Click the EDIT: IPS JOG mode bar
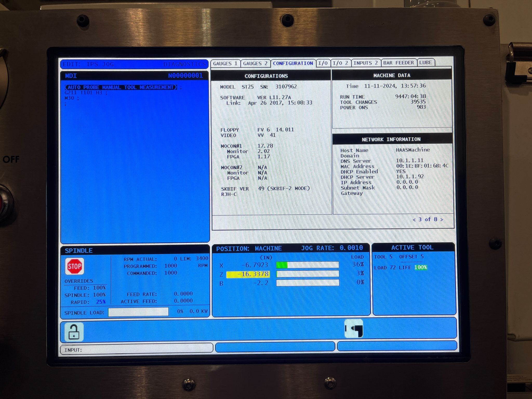 [134, 64]
